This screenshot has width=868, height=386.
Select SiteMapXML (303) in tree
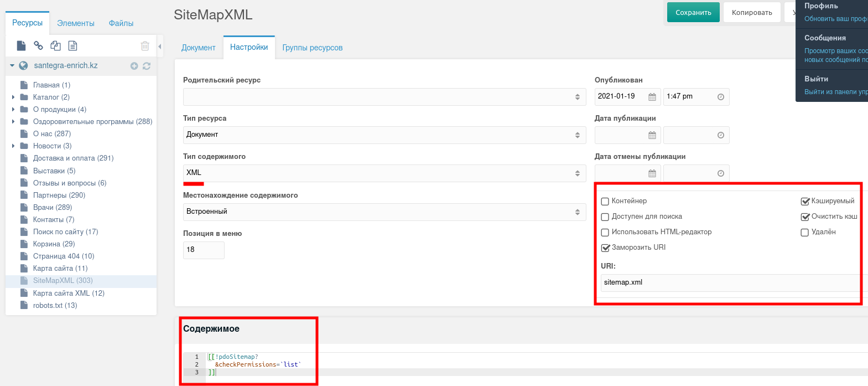click(63, 281)
